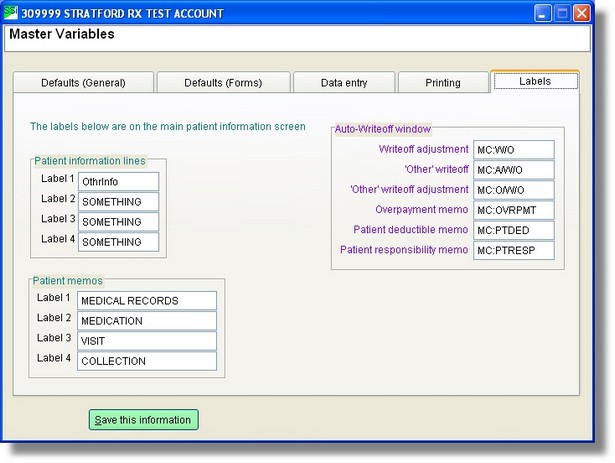Click the Patient information lines group title

90,161
